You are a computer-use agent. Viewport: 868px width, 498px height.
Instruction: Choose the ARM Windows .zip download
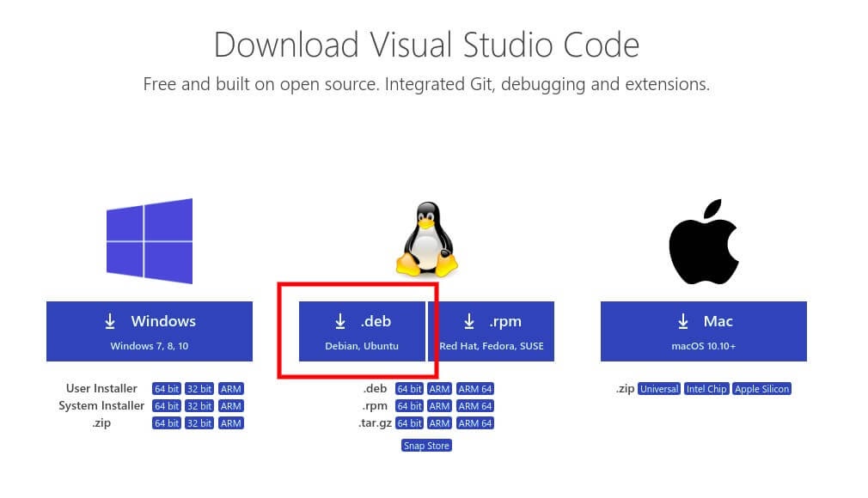pyautogui.click(x=230, y=422)
